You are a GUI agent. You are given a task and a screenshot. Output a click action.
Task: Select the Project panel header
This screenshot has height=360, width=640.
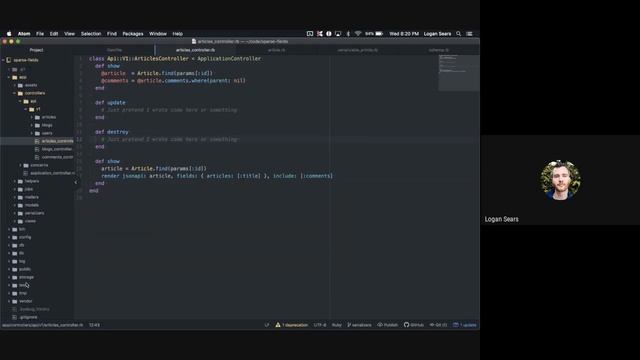click(x=36, y=50)
